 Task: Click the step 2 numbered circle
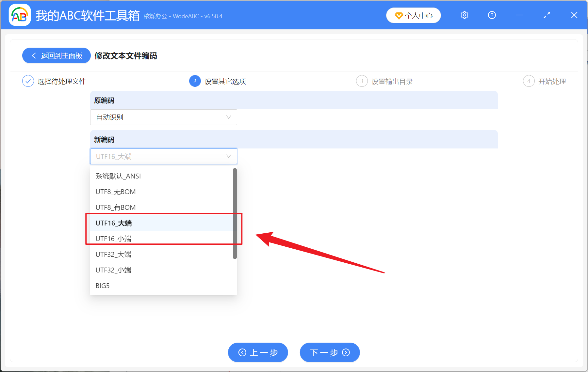[x=195, y=81]
